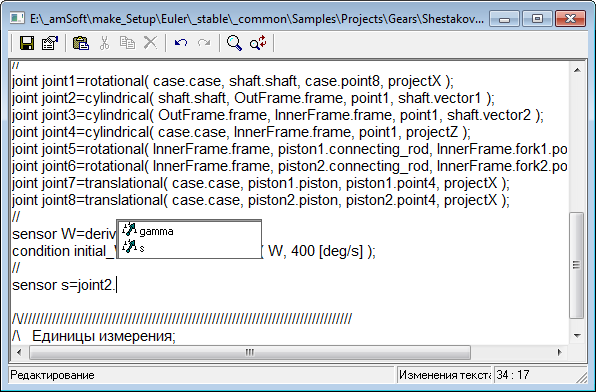Click the Delete X icon
The width and height of the screenshot is (596, 392).
tap(151, 43)
